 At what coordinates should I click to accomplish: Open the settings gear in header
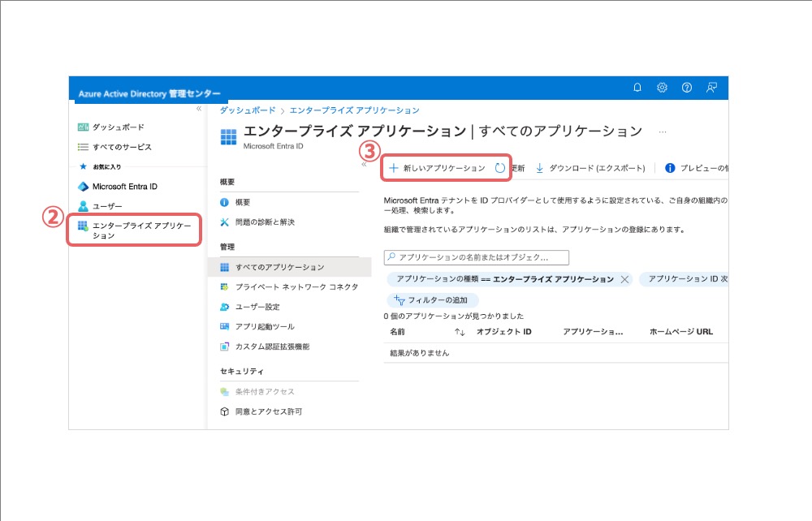[x=662, y=88]
